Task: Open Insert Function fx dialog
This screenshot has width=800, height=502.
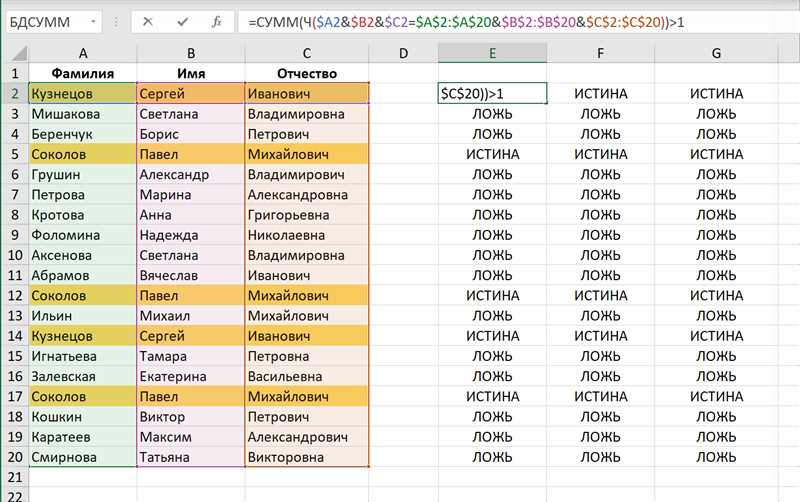Action: (217, 22)
